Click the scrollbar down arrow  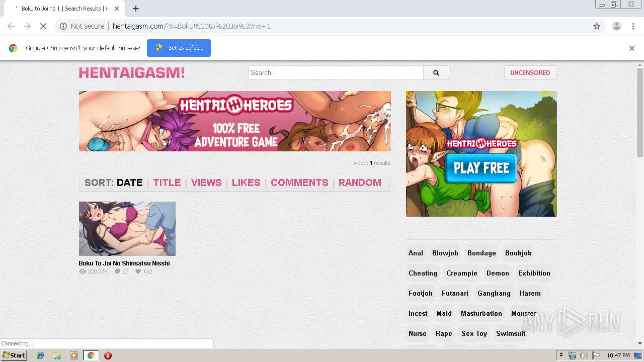[640, 343]
